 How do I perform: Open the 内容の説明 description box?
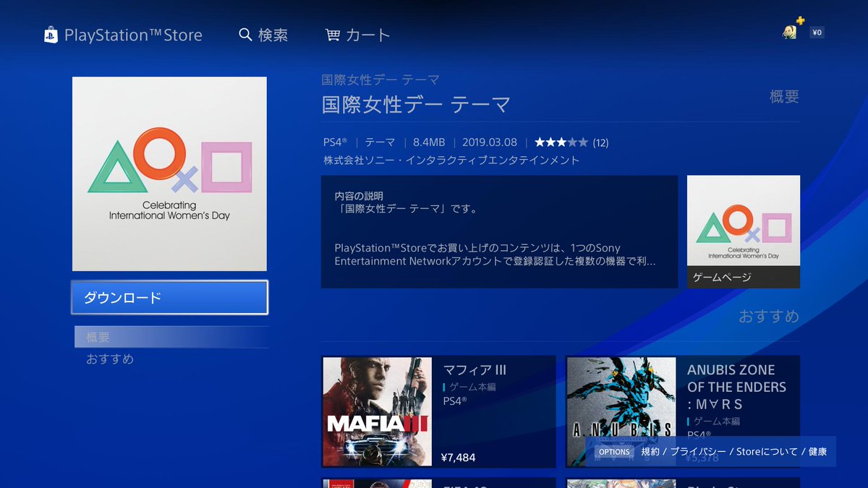click(499, 231)
